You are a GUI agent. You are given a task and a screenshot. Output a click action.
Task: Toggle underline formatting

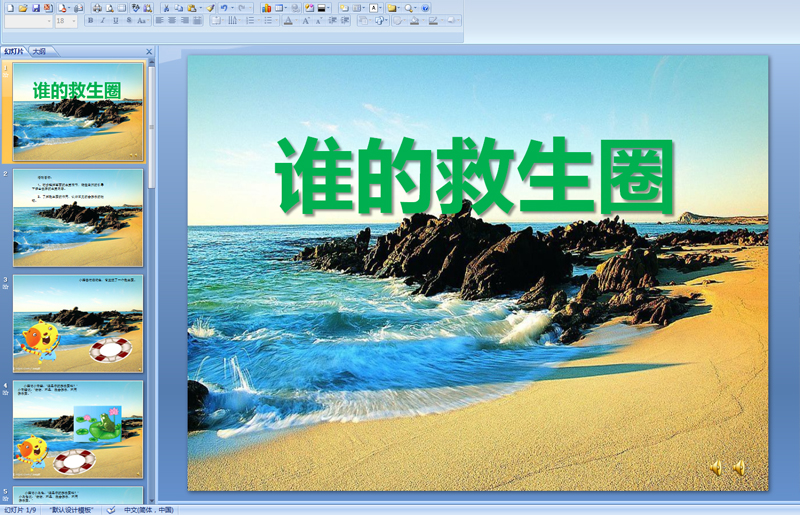(116, 20)
